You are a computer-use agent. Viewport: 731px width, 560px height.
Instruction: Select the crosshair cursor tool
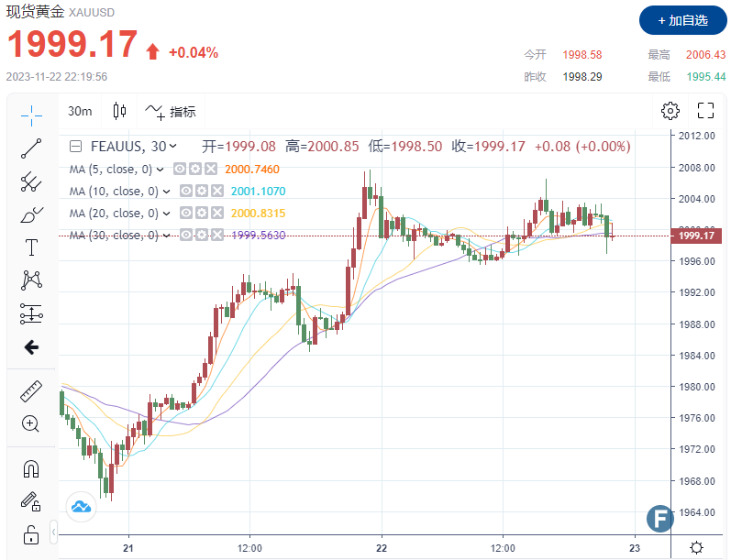(x=31, y=115)
